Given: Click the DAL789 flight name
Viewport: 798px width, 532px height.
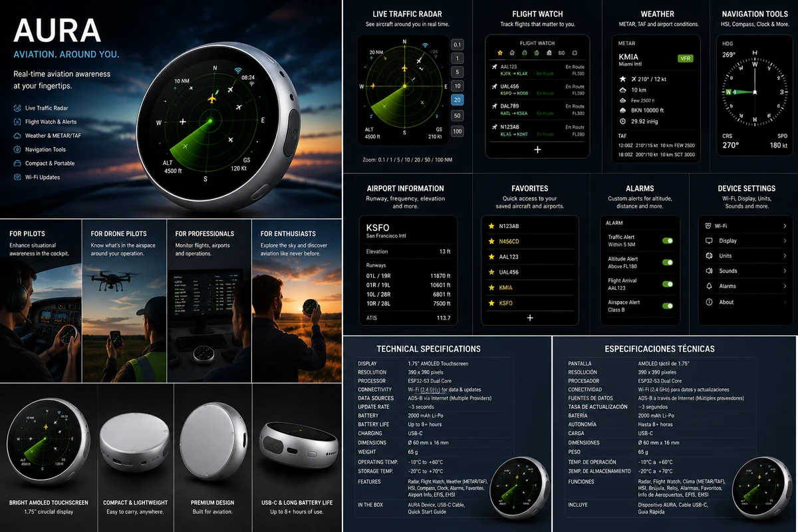Looking at the screenshot, I should [x=509, y=106].
